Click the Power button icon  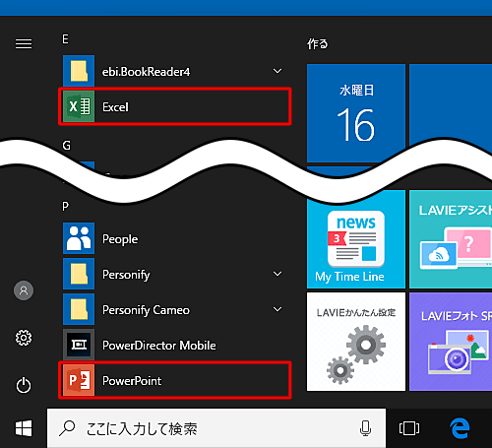point(24,385)
